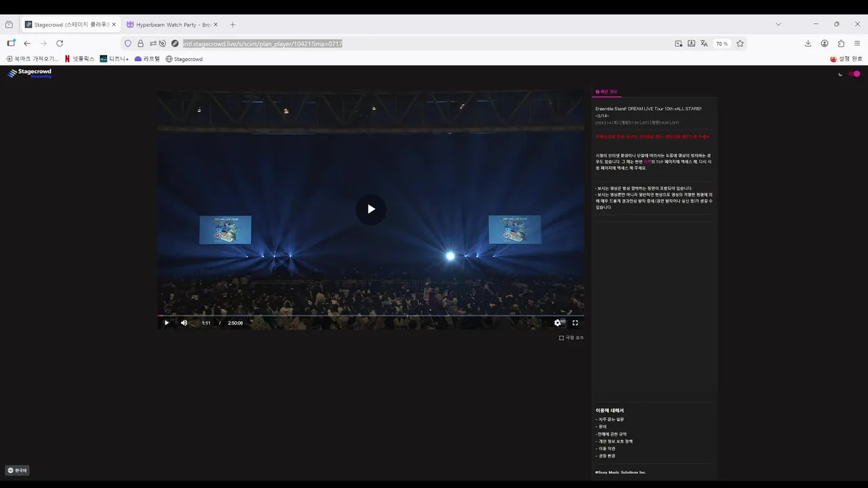This screenshot has height=488, width=868.
Task: Click the install page icon in the address bar
Action: (x=691, y=43)
